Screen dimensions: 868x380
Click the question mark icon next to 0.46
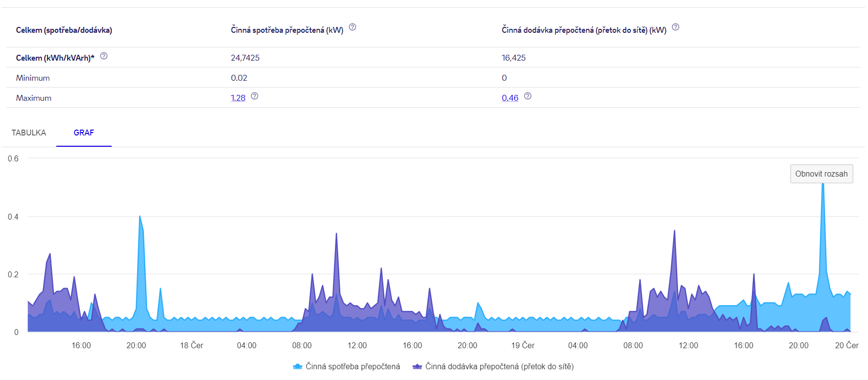click(x=528, y=96)
